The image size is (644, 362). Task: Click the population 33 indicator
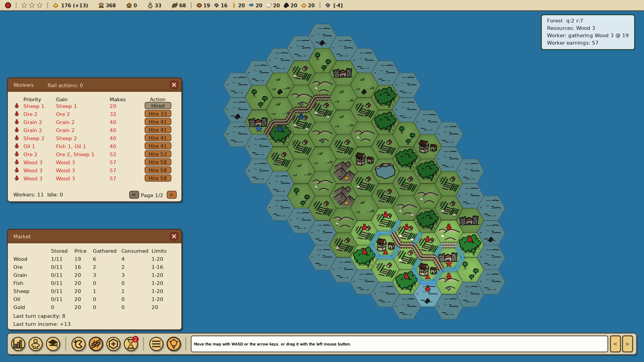pyautogui.click(x=155, y=5)
